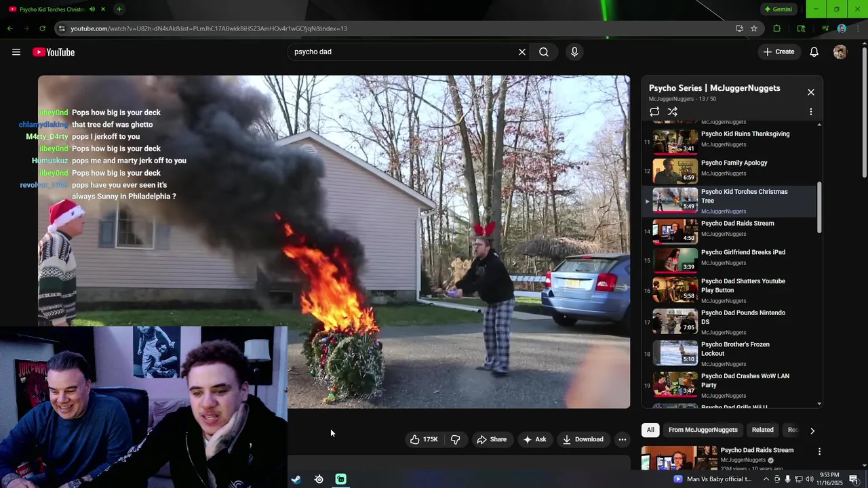Open a new browser tab

119,9
